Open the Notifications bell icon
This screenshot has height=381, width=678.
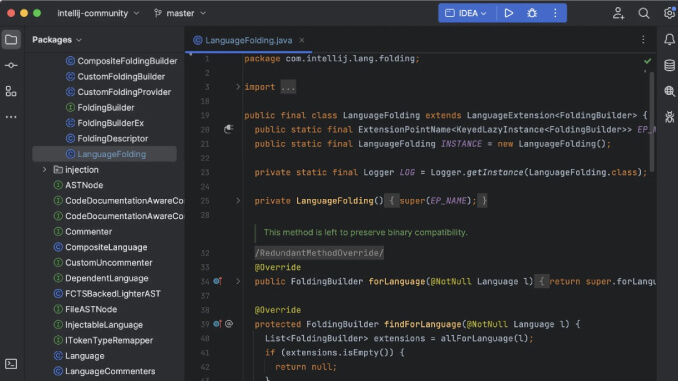[669, 39]
